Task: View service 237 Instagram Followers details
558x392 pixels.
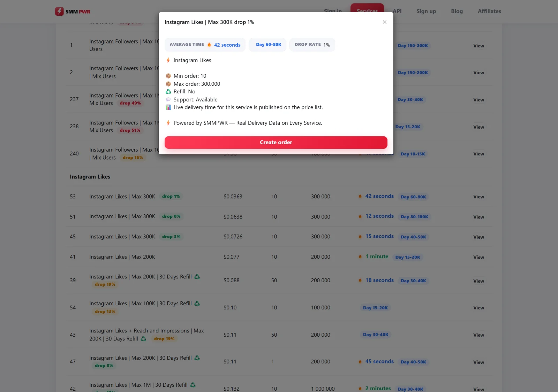Action: [478, 100]
